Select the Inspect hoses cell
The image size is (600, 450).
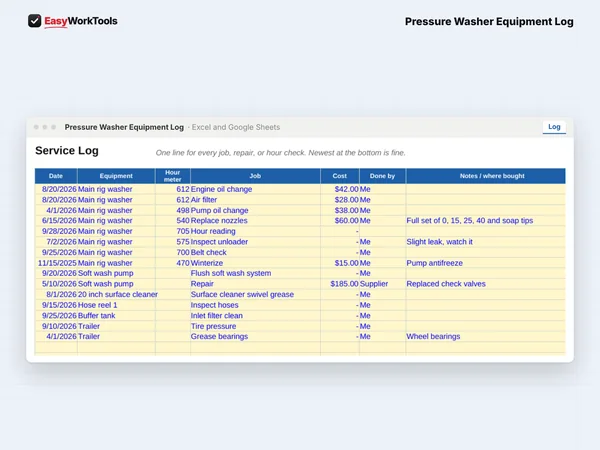pyautogui.click(x=255, y=305)
